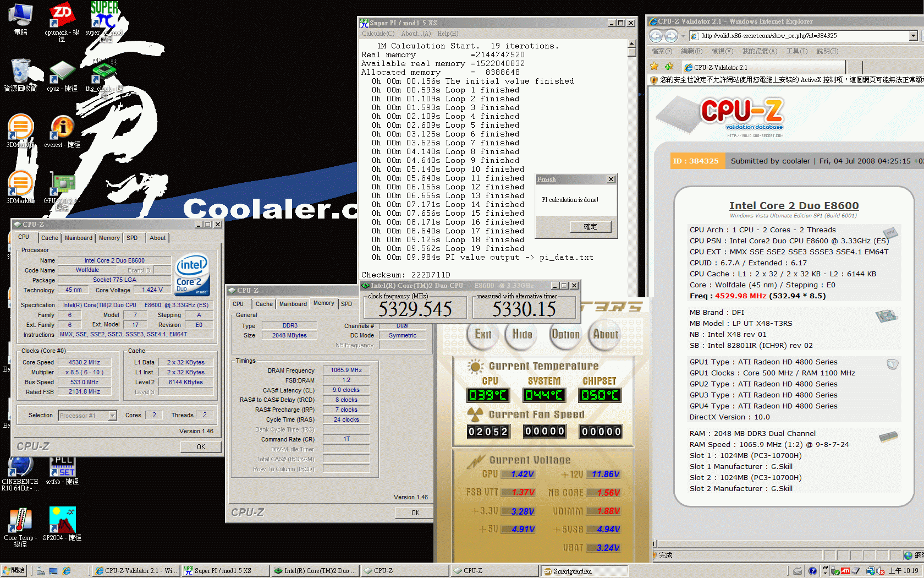Click the Intel Core 2 Duo E8600 link
Screen dimensions: 924x578
pyautogui.click(x=794, y=205)
